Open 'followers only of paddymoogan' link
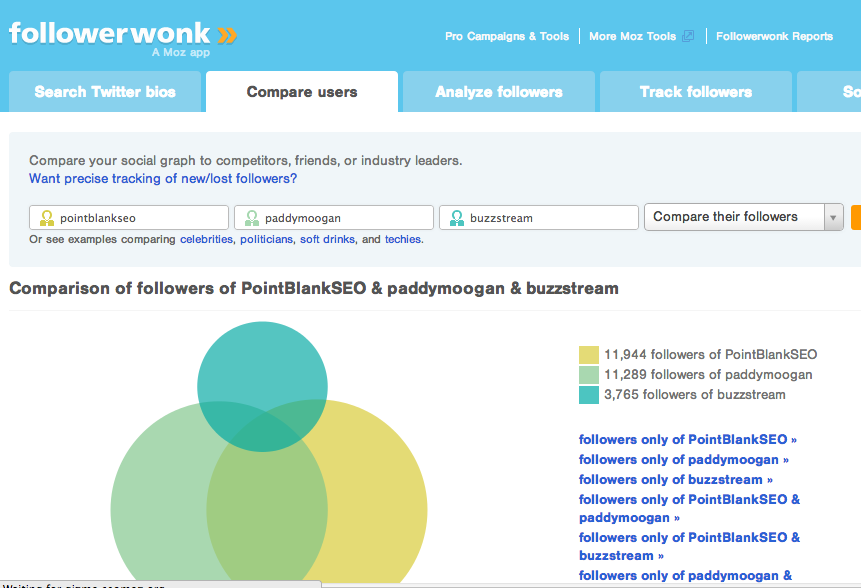Viewport: 861px width, 588px height. [684, 460]
